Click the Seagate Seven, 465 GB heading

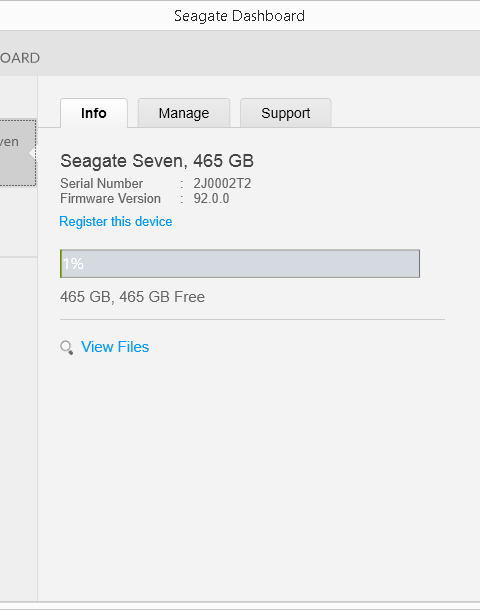click(157, 161)
